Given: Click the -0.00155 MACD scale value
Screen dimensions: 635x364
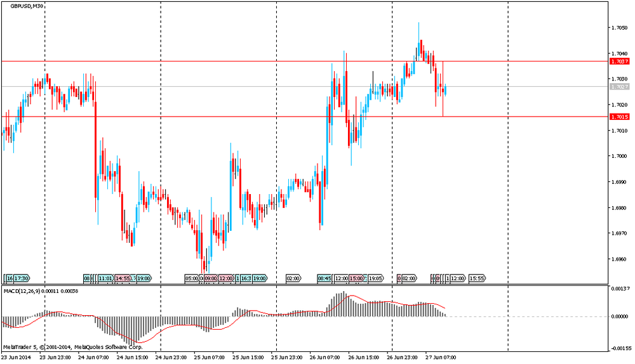Looking at the screenshot, I should [x=621, y=348].
